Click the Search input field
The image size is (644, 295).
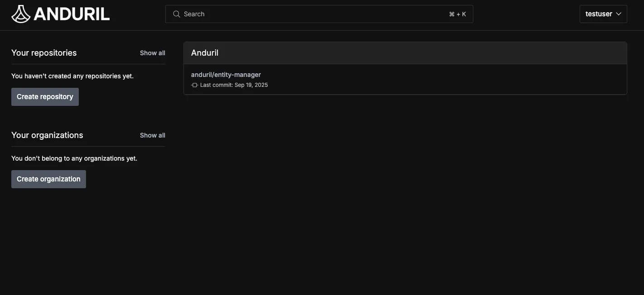click(x=319, y=14)
